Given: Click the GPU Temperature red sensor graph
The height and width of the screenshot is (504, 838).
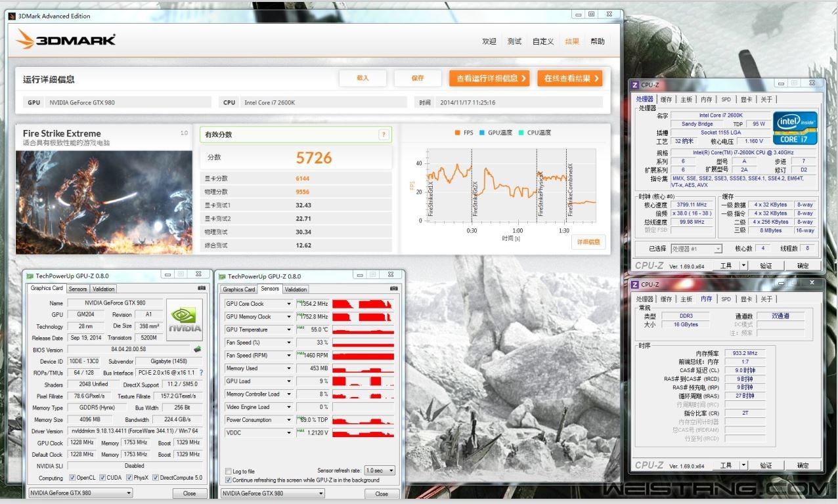Looking at the screenshot, I should click(x=363, y=329).
